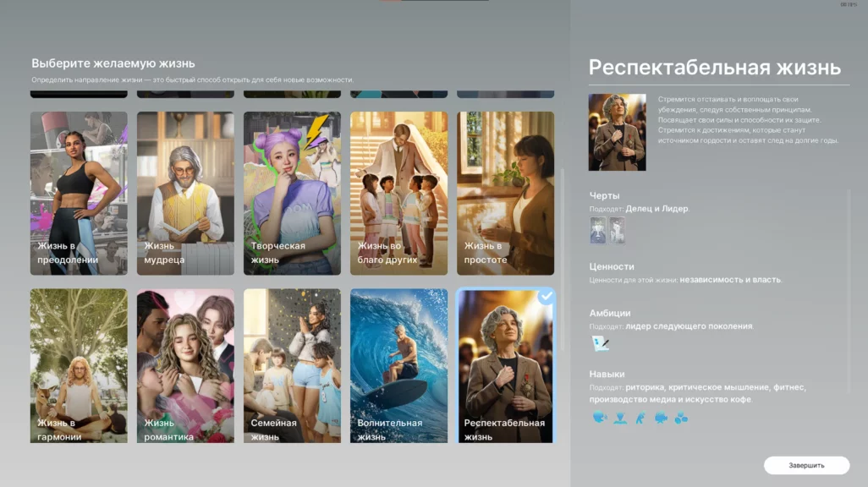The image size is (868, 487).
Task: Click the fitness skill icon
Action: 640,417
